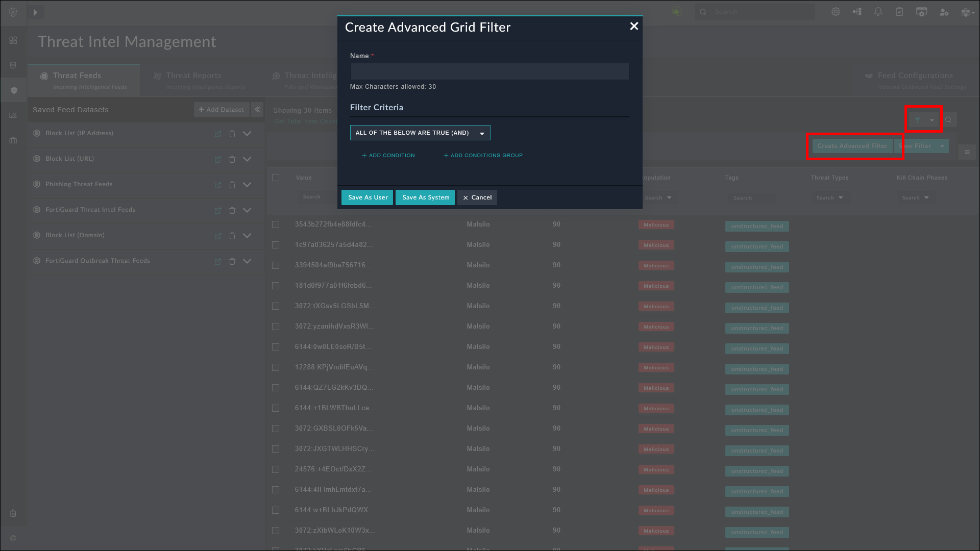Expand the FortiGuard Threat Intel Feeds dataset
This screenshot has height=551, width=980.
[x=247, y=210]
